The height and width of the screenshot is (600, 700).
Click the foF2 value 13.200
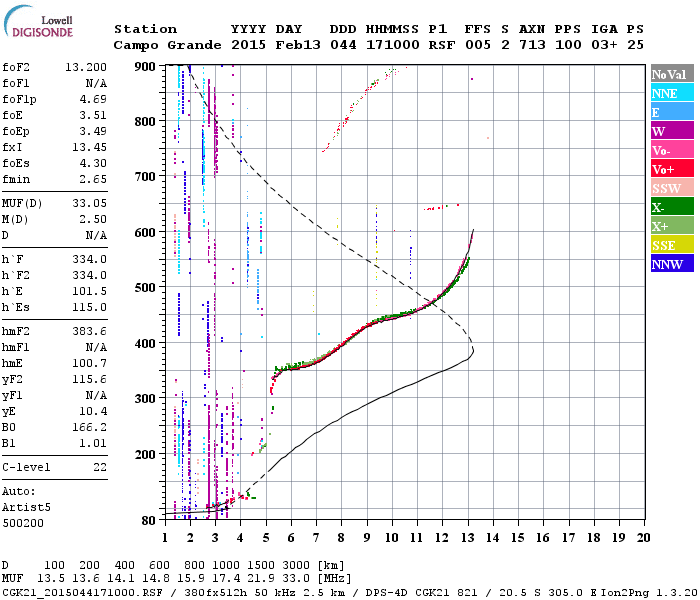pyautogui.click(x=86, y=67)
